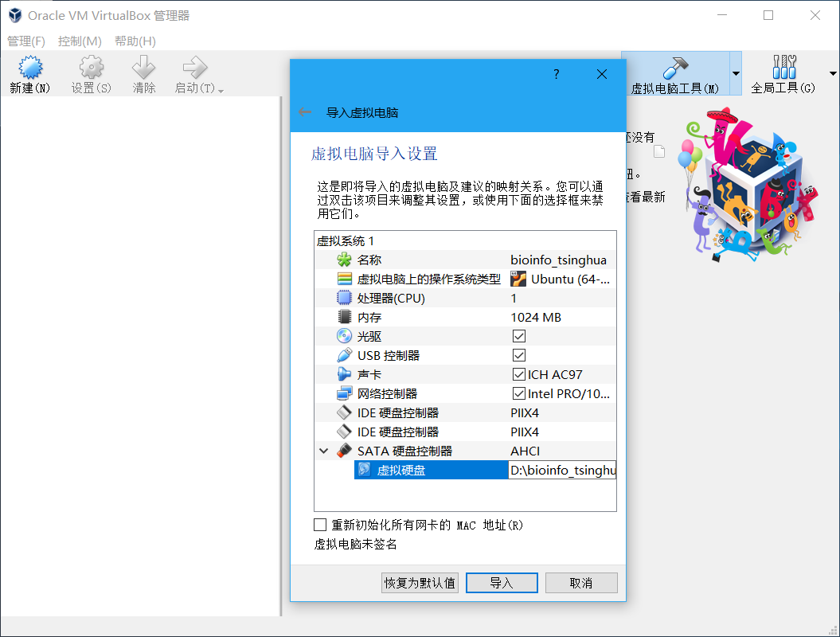Open Machine Tools (虚拟电脑工具) hammer icon
The image size is (840, 637).
coord(674,68)
